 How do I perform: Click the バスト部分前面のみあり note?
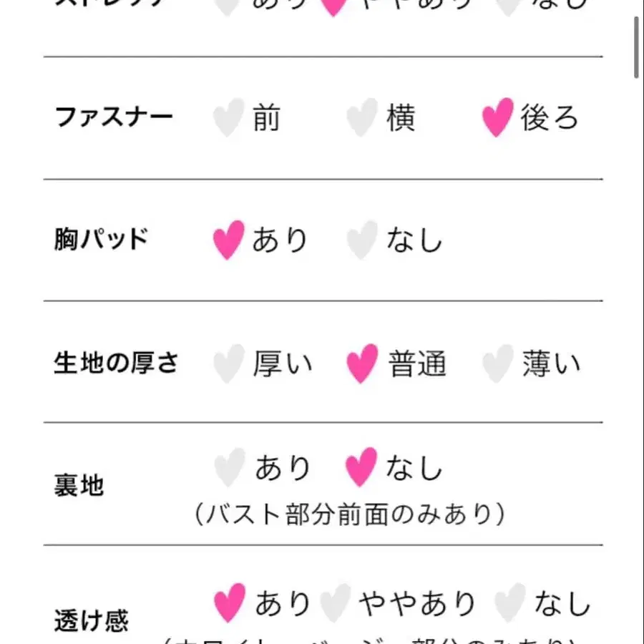pos(349,514)
